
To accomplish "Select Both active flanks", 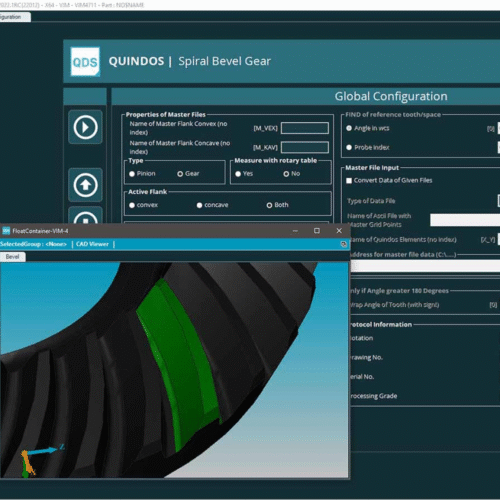I will click(x=269, y=205).
